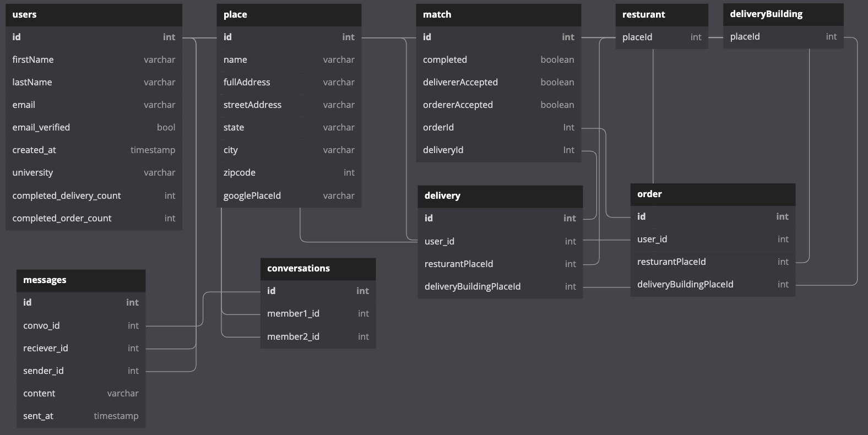Click deliveryId row in match table
This screenshot has width=868, height=435.
pos(498,150)
